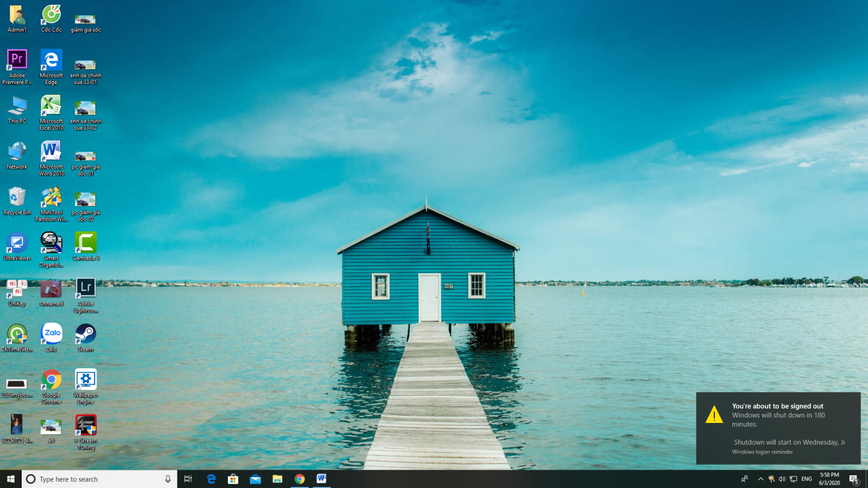
Task: Select Wallpaper Engine desktop icon
Action: coord(85,380)
